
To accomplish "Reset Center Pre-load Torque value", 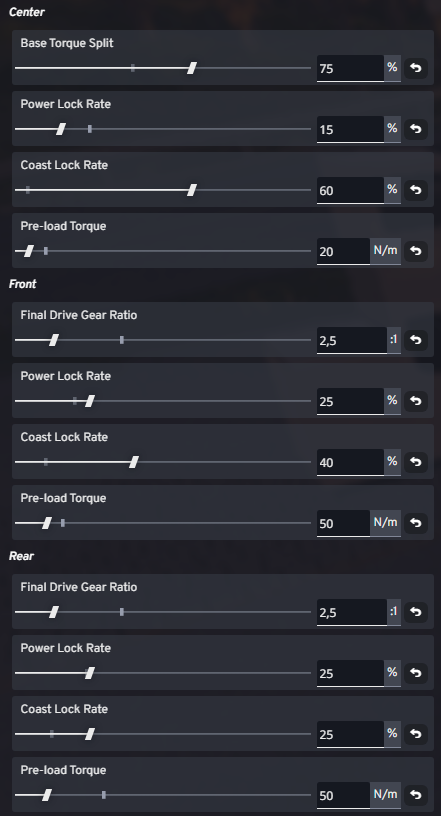I will [415, 251].
